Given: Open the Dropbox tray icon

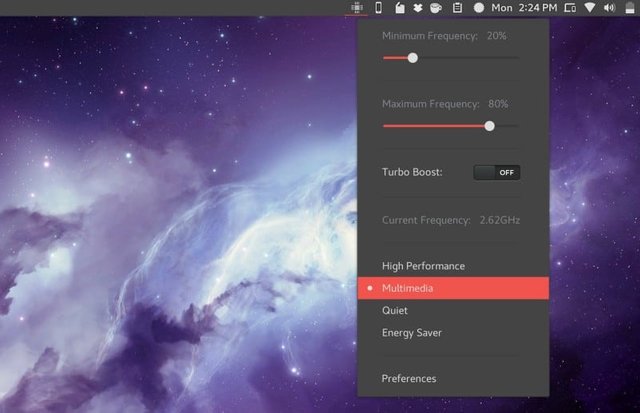Looking at the screenshot, I should pyautogui.click(x=418, y=8).
